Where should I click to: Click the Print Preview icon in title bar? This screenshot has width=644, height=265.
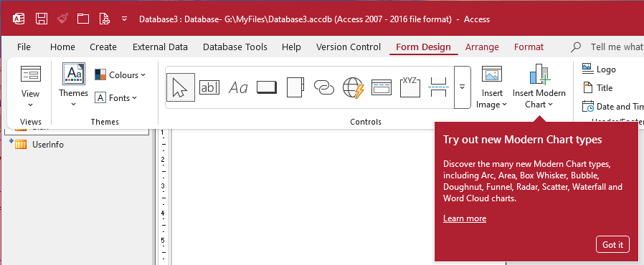[104, 19]
